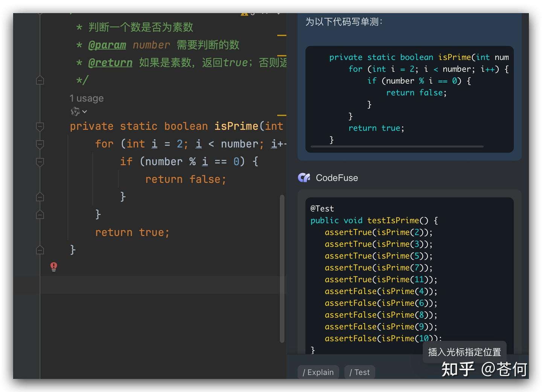
Task: Collapse the if statement fold marker
Action: click(40, 162)
